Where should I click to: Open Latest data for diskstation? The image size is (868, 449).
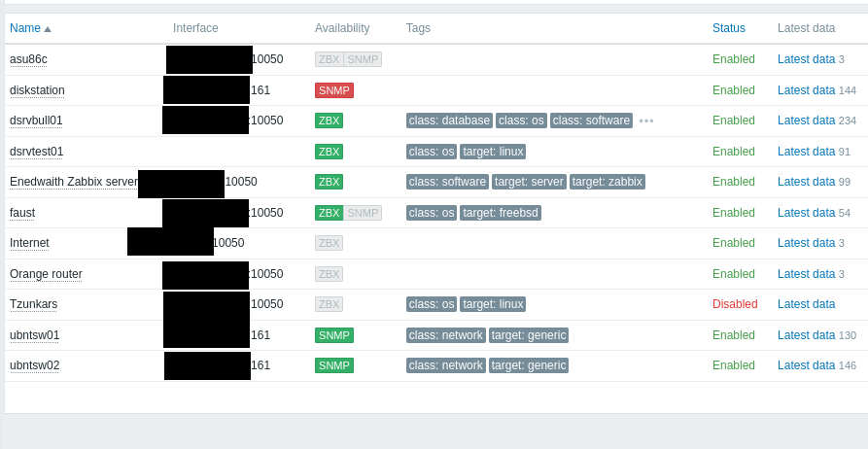(806, 90)
